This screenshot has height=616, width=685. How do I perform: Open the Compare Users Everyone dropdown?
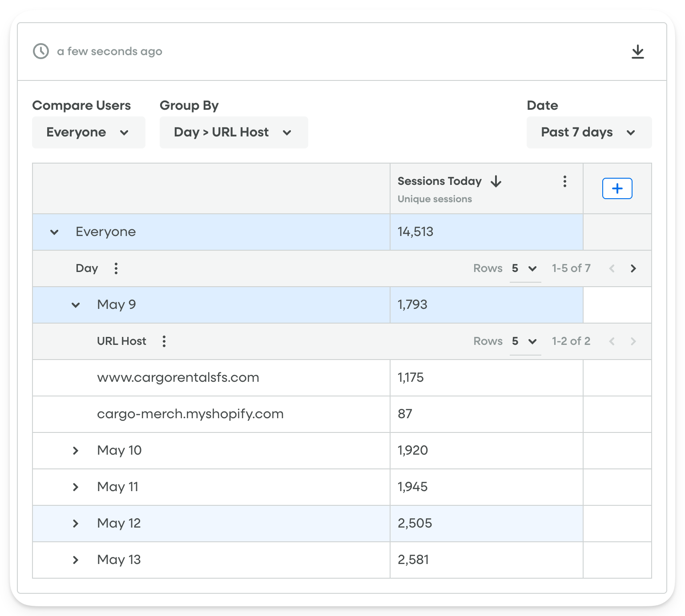[x=89, y=132]
